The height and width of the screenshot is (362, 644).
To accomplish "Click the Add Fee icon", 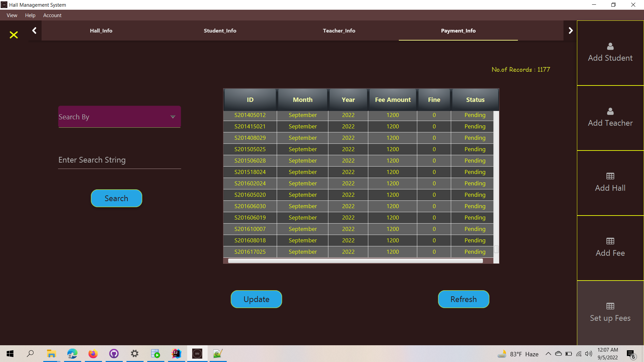I will pyautogui.click(x=610, y=241).
